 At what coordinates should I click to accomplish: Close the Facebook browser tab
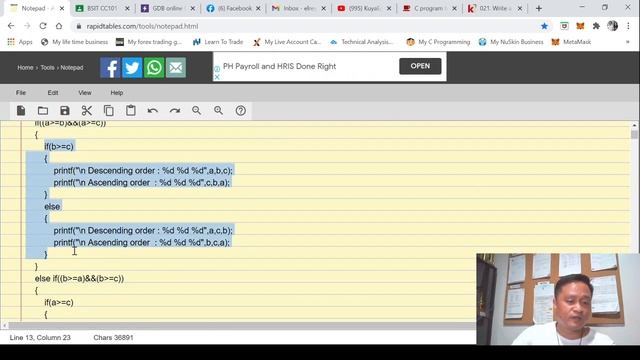pos(258,9)
